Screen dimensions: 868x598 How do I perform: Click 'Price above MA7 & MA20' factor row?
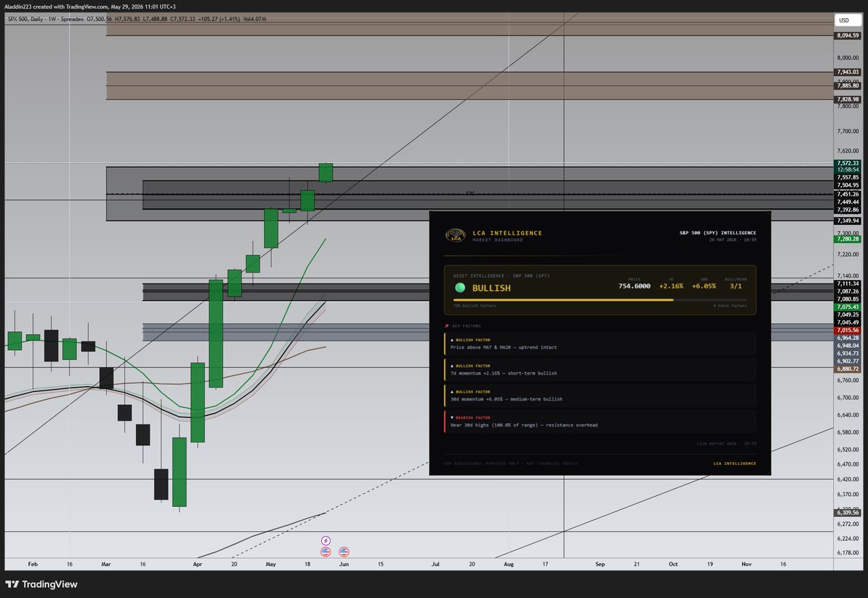[600, 344]
